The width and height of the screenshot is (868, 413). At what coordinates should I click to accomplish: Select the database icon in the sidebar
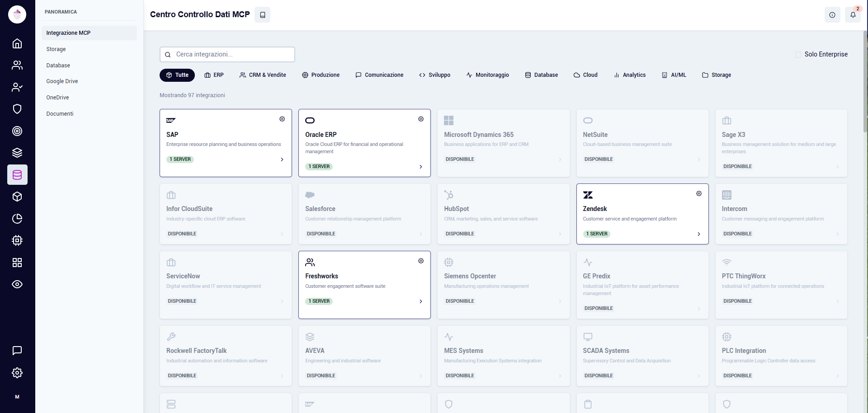(17, 174)
